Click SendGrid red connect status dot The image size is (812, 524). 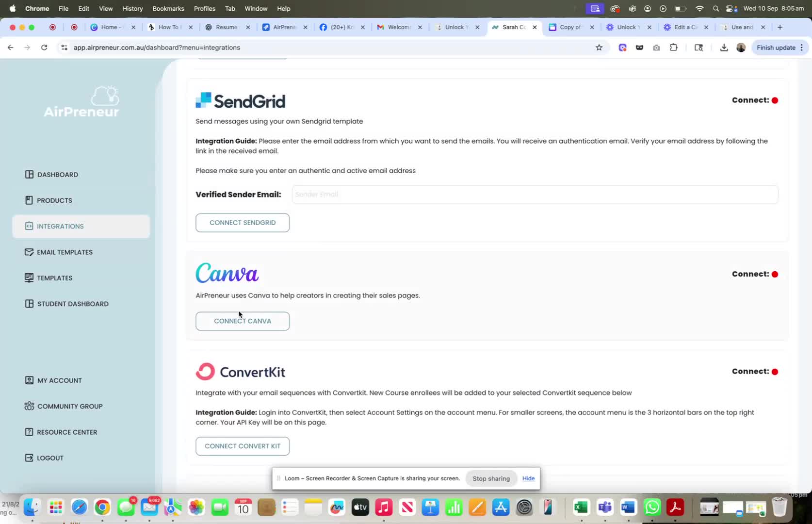point(775,100)
